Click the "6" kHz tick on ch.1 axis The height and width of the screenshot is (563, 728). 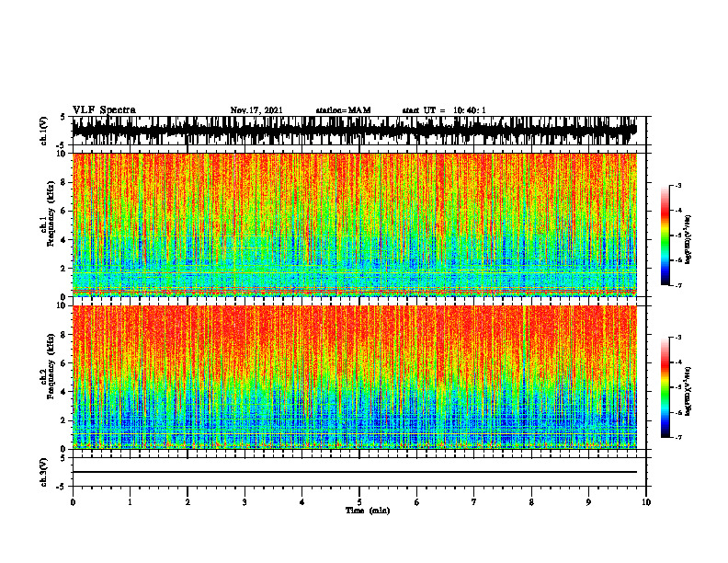tap(63, 211)
